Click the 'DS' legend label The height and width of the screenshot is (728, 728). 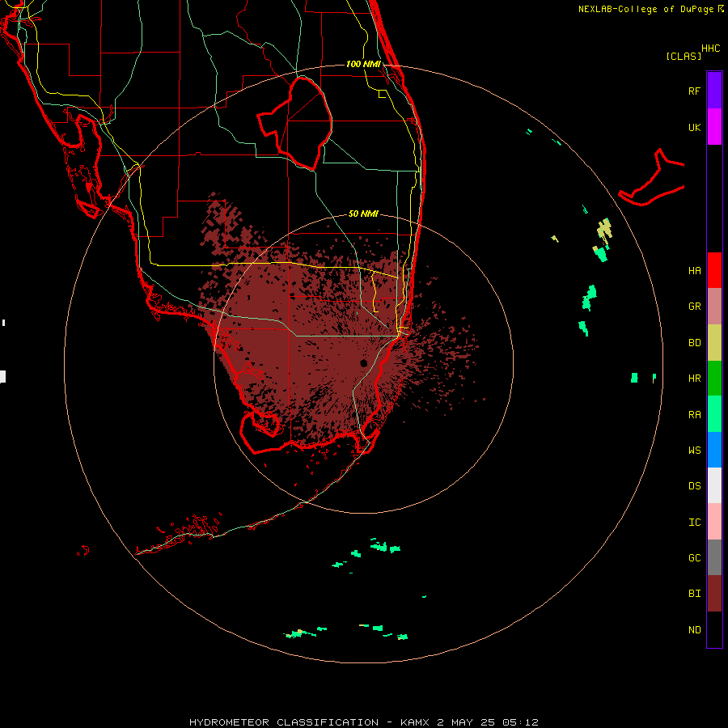coord(694,486)
